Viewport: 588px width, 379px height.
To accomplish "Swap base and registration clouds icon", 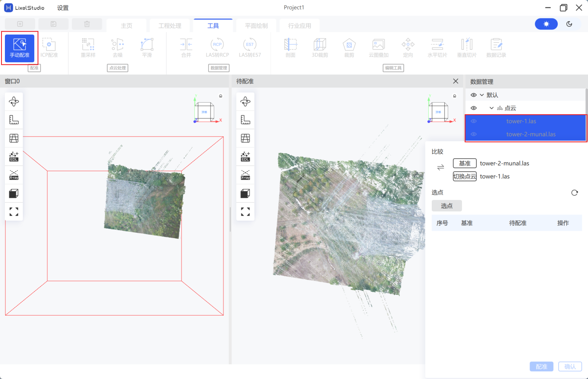I will click(x=440, y=167).
